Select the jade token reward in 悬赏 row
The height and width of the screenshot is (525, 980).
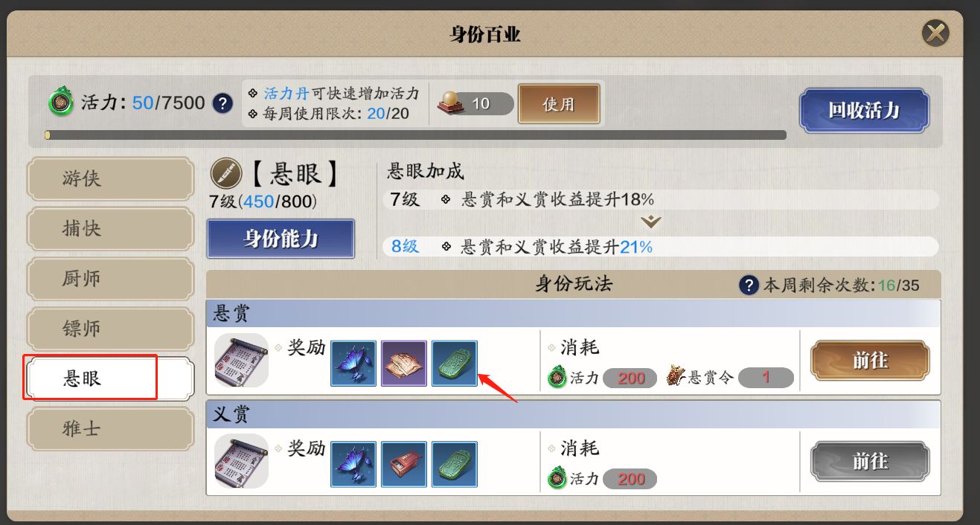click(455, 364)
